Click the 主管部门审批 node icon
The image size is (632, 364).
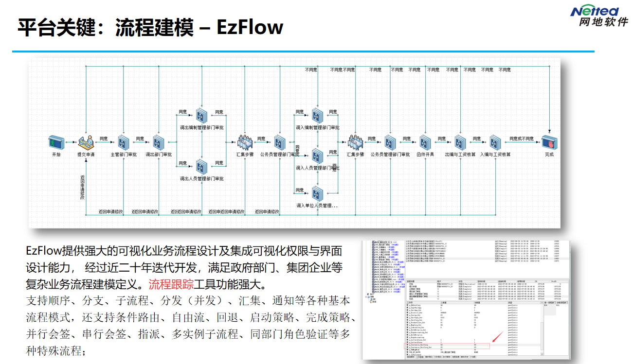[123, 143]
